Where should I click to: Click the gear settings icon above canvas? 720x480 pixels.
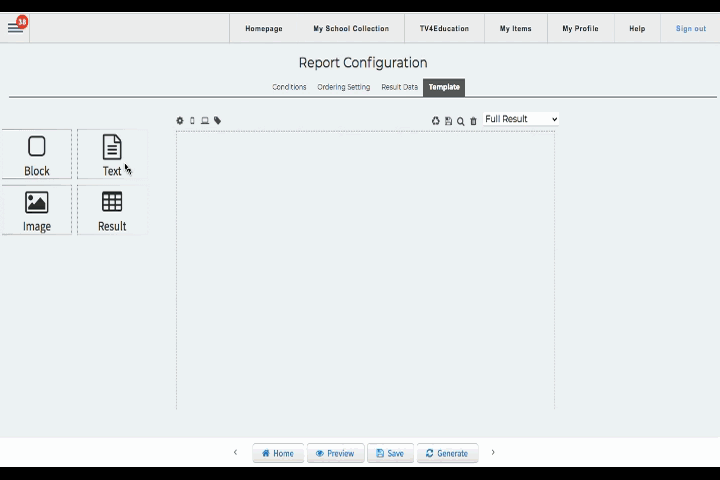pyautogui.click(x=180, y=121)
